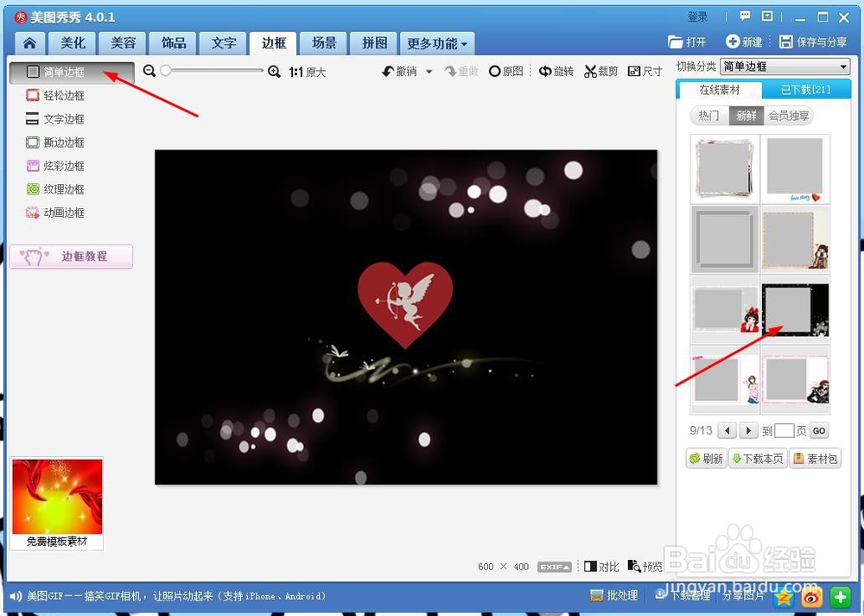Expand the 更多功能 dropdown
The width and height of the screenshot is (864, 616).
(437, 43)
